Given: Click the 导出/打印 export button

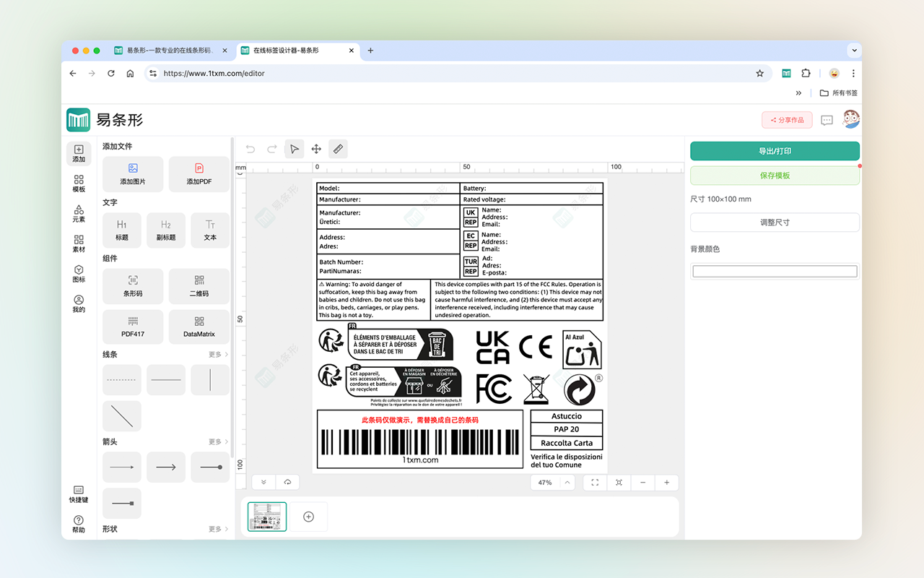Looking at the screenshot, I should pos(775,151).
